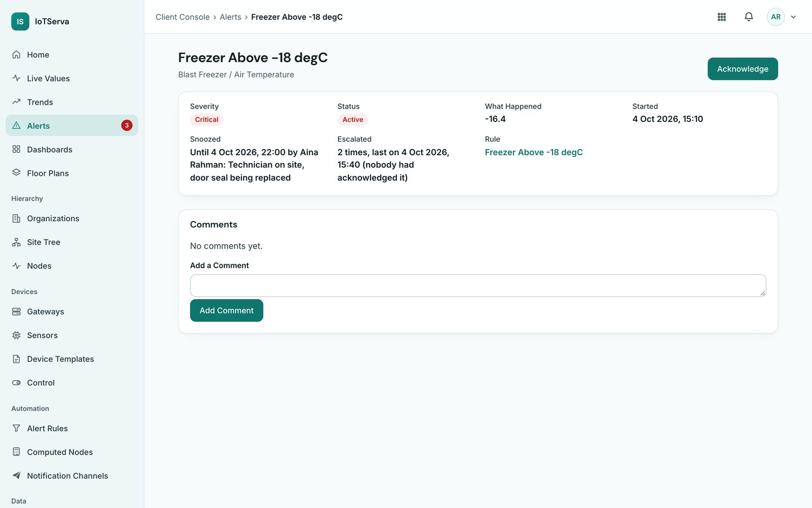The width and height of the screenshot is (812, 508).
Task: Select the Alerts sidebar item
Action: pos(72,126)
